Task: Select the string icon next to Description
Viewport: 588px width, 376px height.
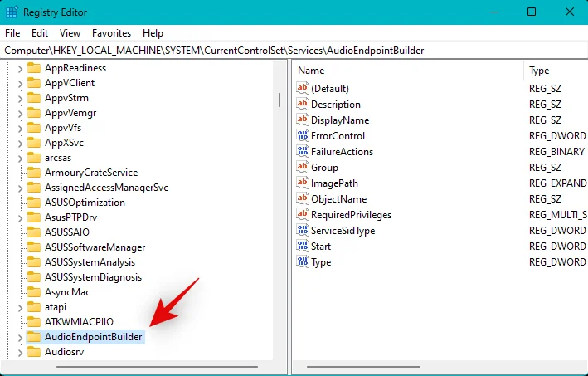Action: tap(303, 105)
